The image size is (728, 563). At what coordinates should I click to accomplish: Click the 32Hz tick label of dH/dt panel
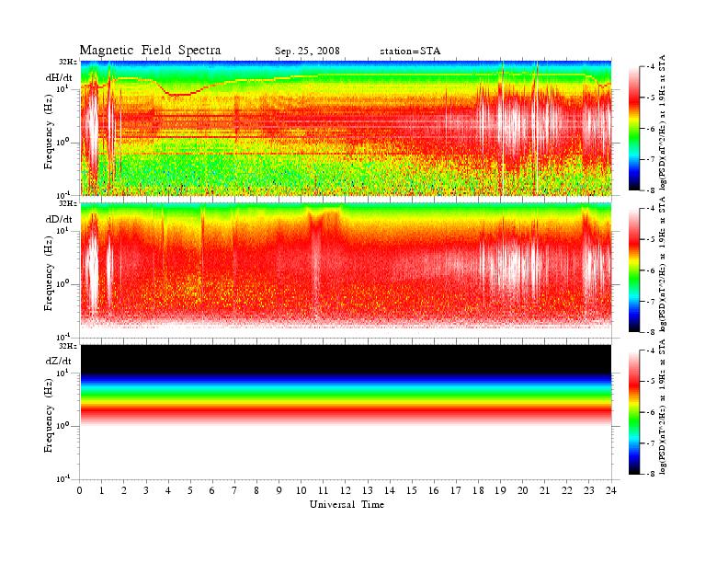[68, 61]
